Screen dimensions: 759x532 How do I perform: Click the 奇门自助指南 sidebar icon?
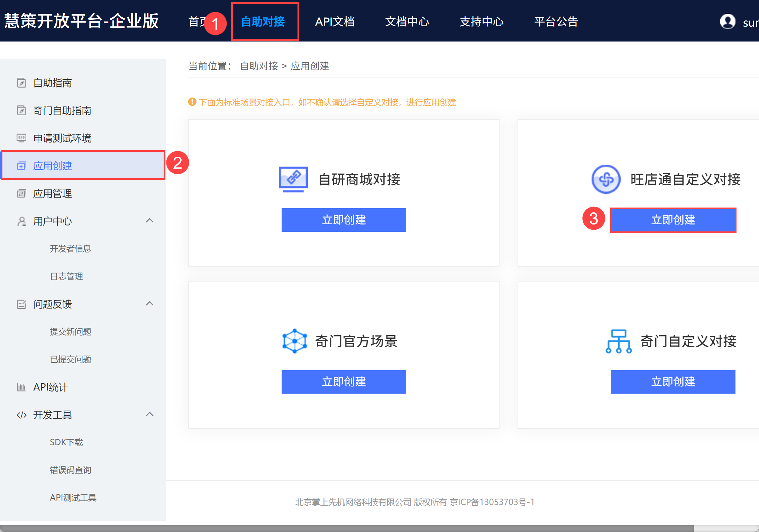pos(21,110)
